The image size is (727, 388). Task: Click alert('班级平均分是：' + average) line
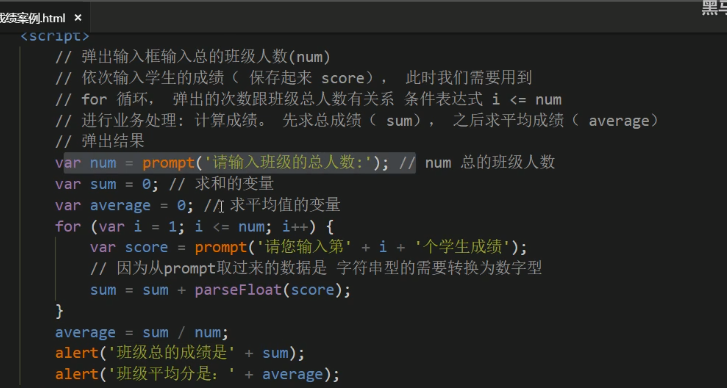[x=198, y=374]
